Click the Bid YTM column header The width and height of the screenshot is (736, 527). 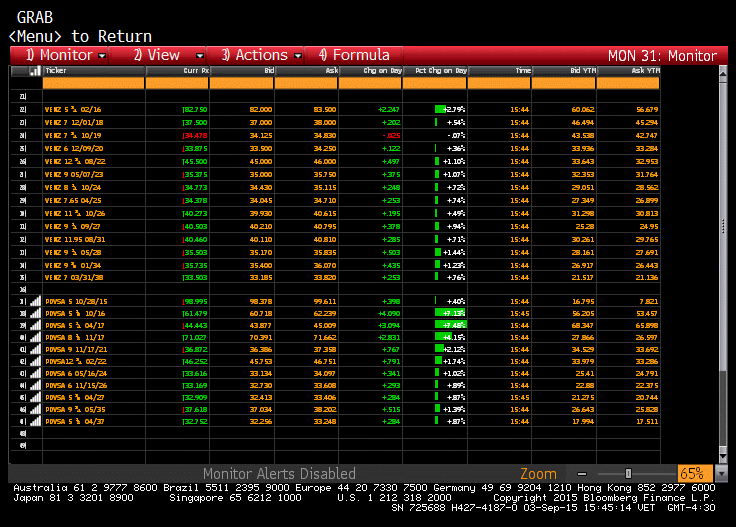(564, 71)
